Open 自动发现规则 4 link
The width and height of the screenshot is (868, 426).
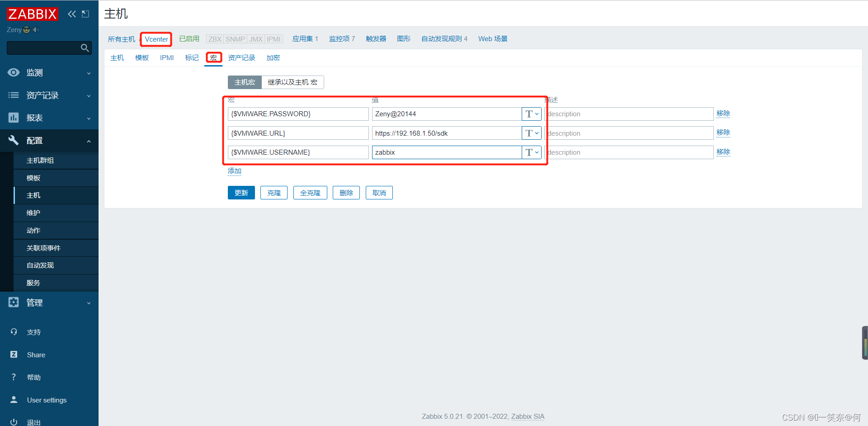(444, 39)
